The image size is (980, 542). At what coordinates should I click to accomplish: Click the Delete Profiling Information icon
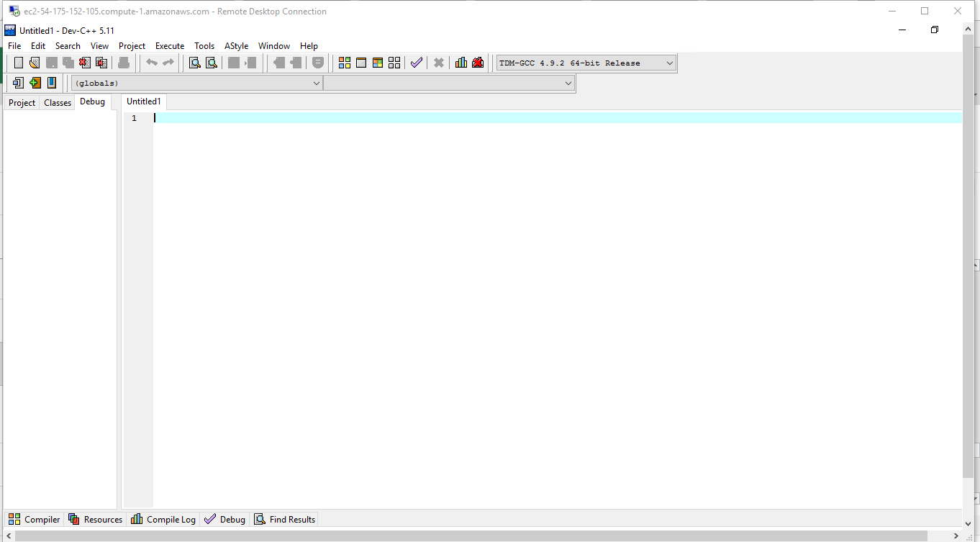[478, 63]
